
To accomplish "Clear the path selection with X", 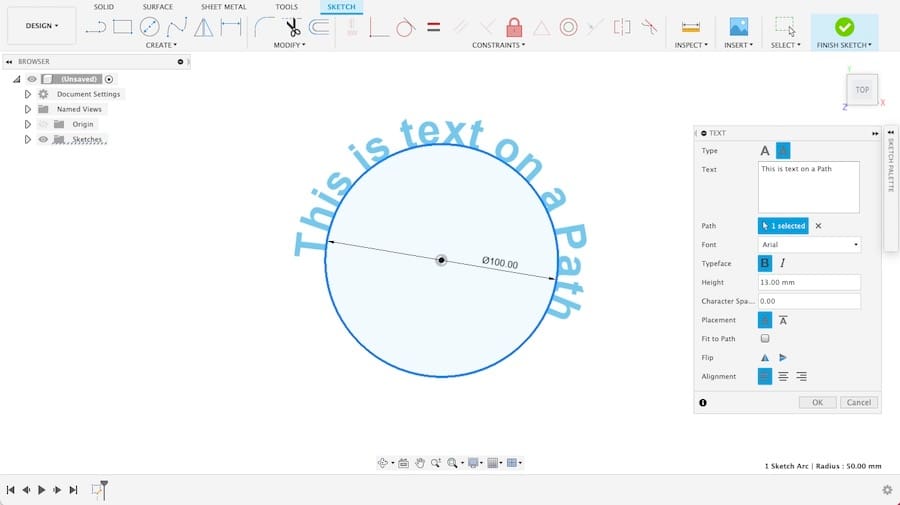I will click(x=818, y=226).
